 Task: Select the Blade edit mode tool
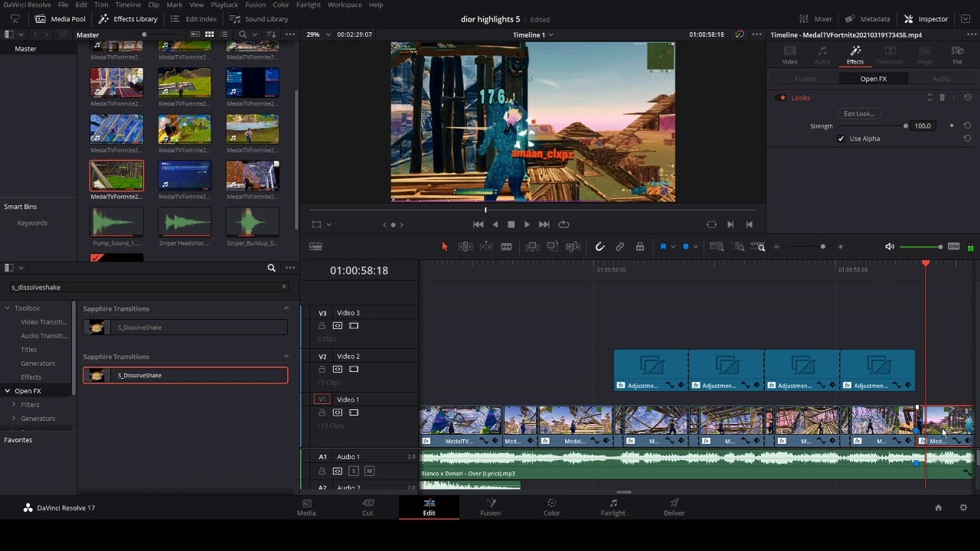(506, 246)
